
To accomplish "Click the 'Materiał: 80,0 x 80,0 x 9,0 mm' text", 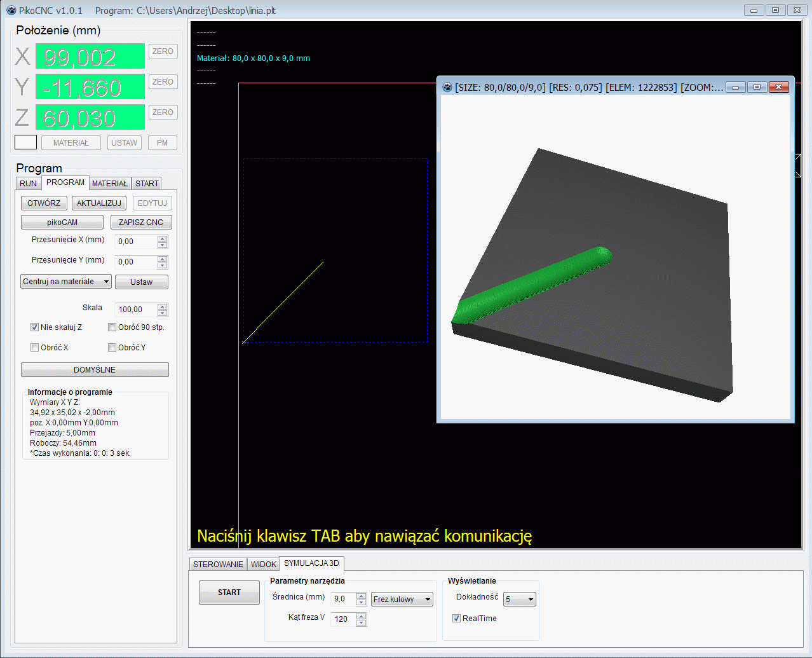I will pyautogui.click(x=254, y=58).
